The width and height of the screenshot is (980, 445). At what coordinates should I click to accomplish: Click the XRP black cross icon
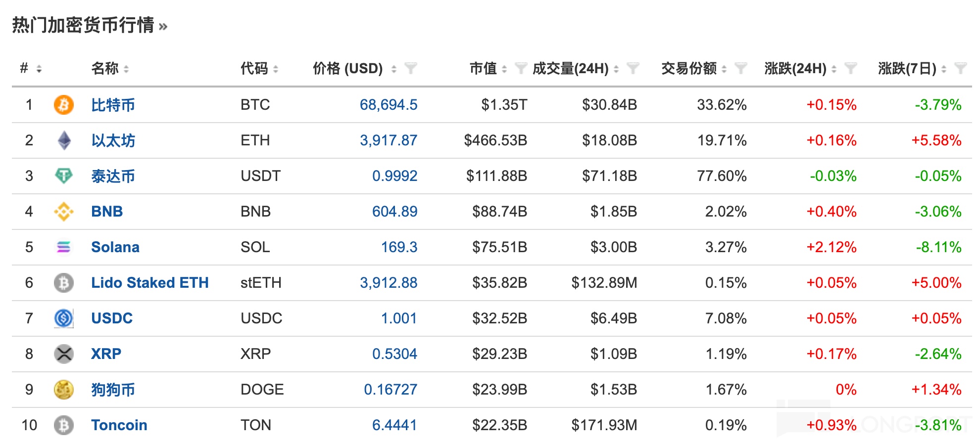pos(63,354)
